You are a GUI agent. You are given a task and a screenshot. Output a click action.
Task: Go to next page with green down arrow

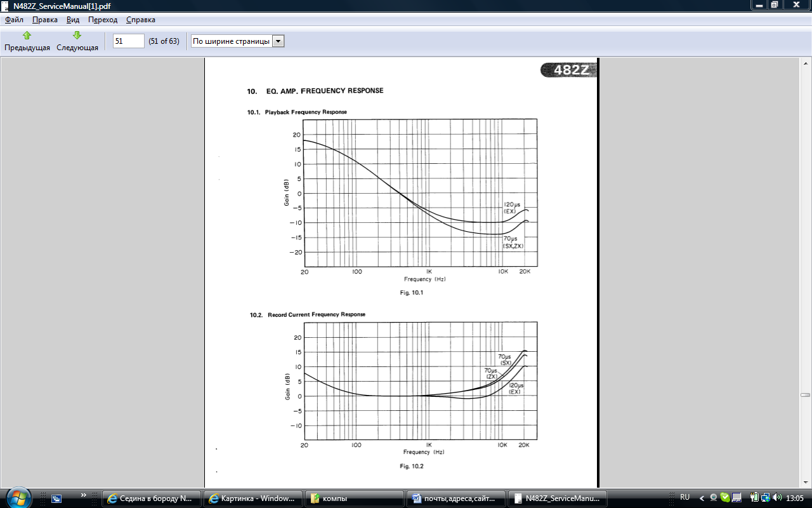coord(77,41)
